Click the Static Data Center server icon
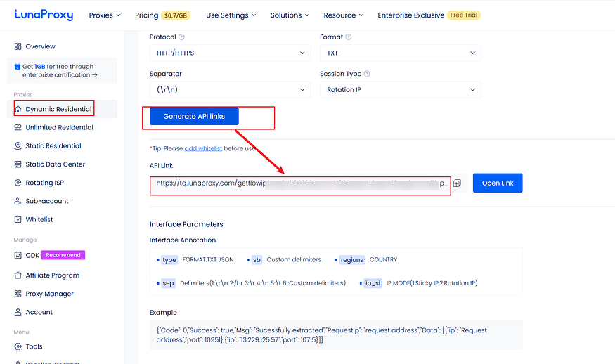 [x=18, y=164]
